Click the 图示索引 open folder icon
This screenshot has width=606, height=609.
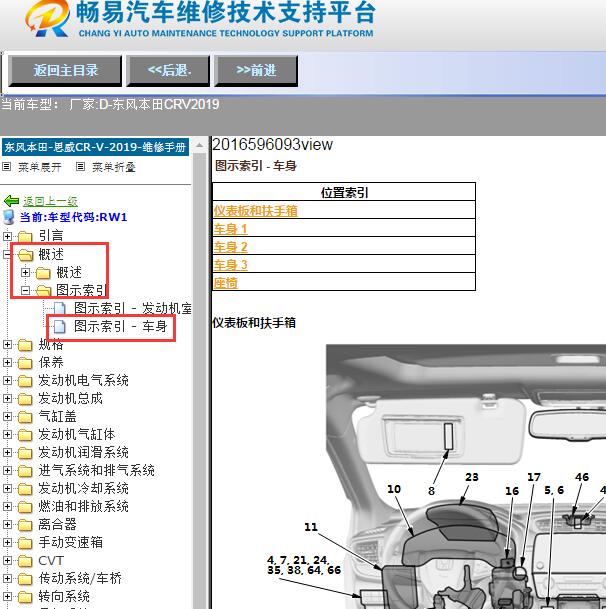[44, 291]
